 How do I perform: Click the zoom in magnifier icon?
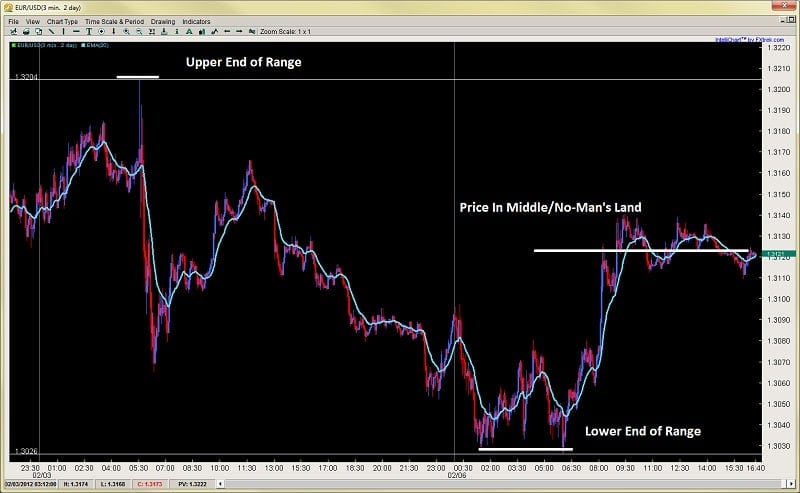[x=126, y=32]
